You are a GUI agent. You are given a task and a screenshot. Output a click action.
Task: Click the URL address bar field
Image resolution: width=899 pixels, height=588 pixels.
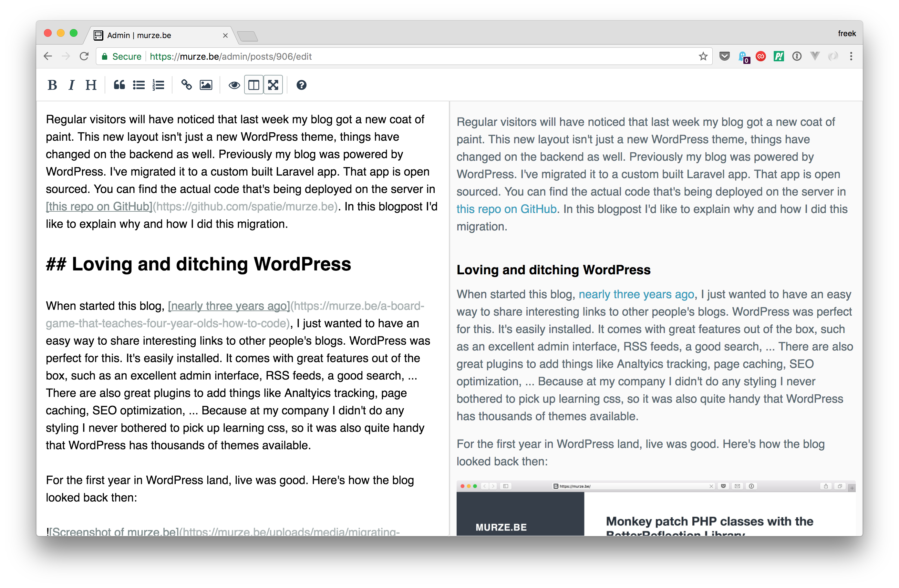point(404,56)
